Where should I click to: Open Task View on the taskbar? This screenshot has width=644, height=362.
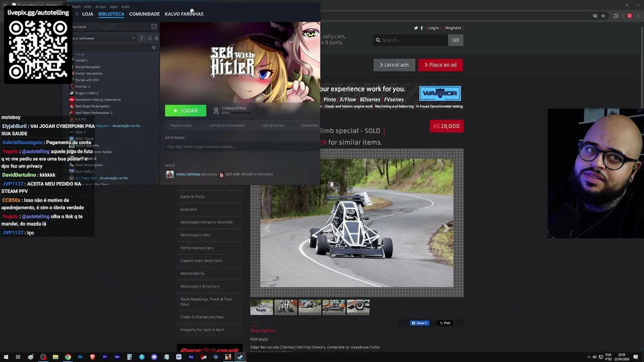(x=18, y=357)
